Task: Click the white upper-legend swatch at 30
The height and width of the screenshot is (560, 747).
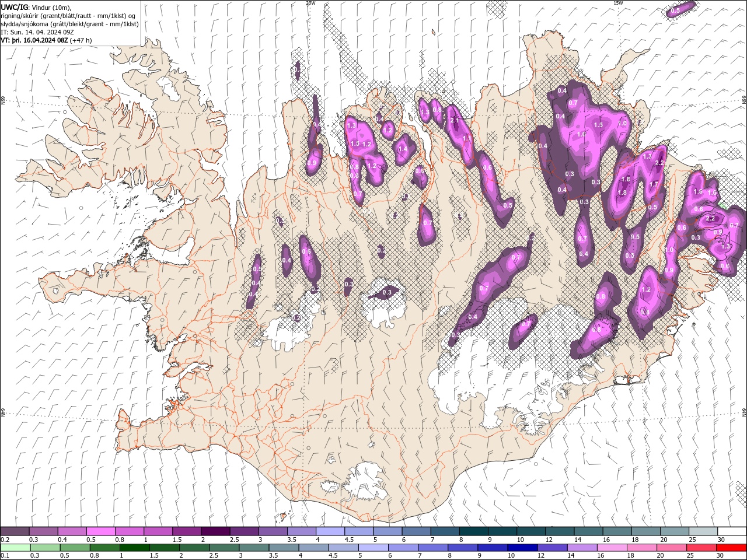Action: (732, 531)
